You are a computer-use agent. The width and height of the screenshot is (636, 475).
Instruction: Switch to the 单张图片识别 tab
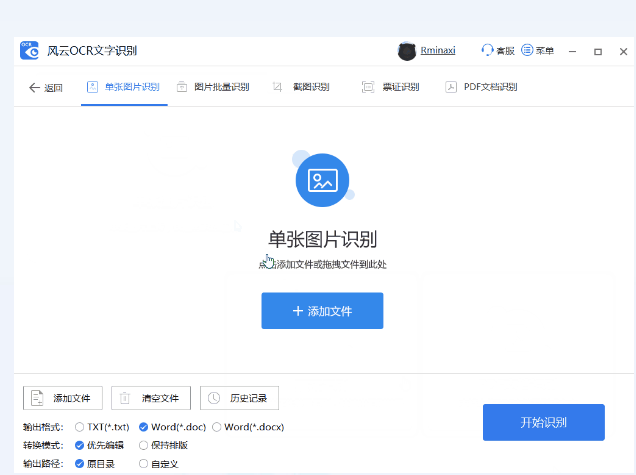[x=124, y=87]
